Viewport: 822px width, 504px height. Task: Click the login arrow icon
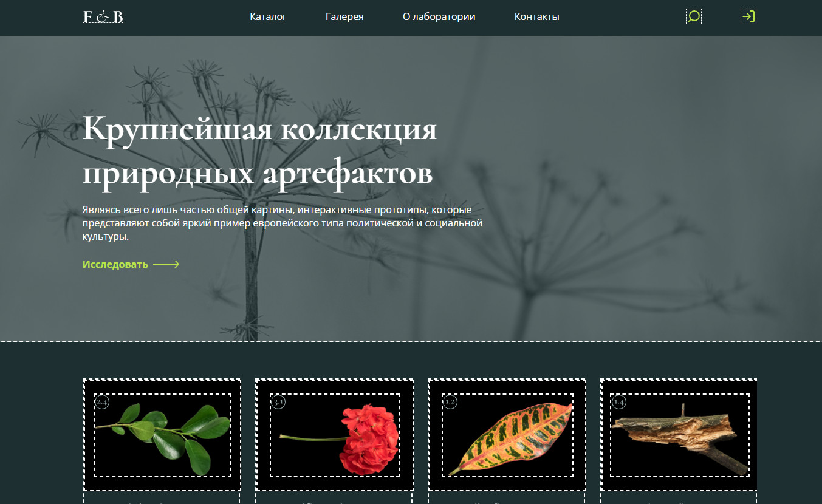(x=748, y=16)
